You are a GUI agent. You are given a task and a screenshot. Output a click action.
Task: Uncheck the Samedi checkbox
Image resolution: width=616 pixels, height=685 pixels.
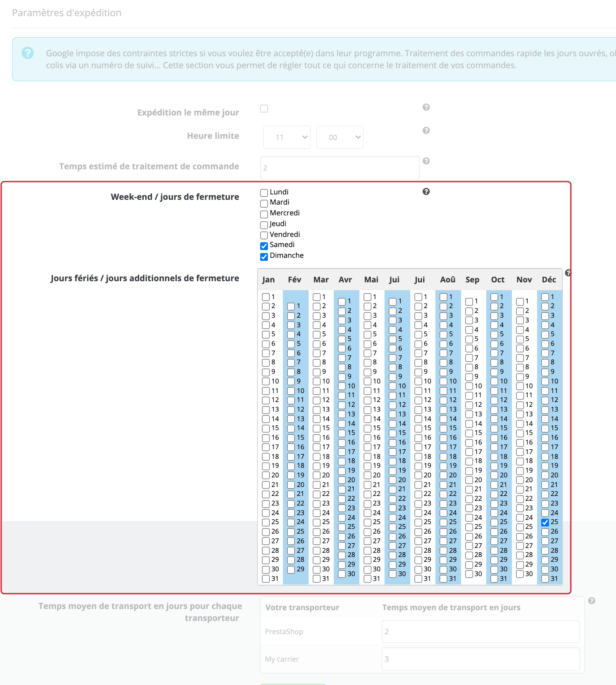click(264, 246)
